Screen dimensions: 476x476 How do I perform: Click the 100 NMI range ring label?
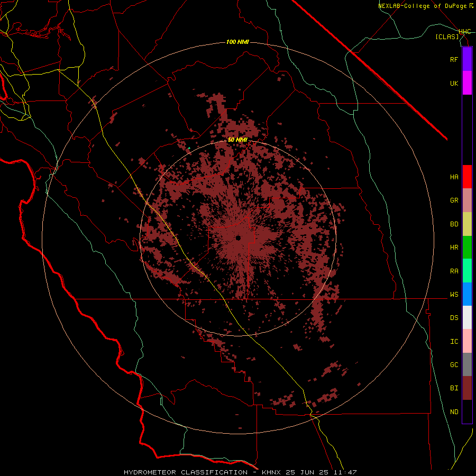tap(237, 42)
